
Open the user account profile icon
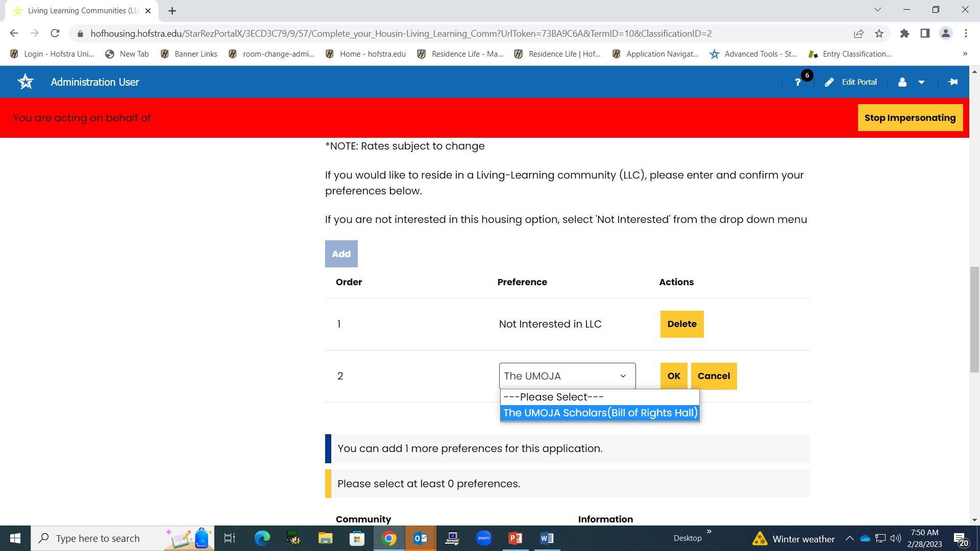[902, 82]
